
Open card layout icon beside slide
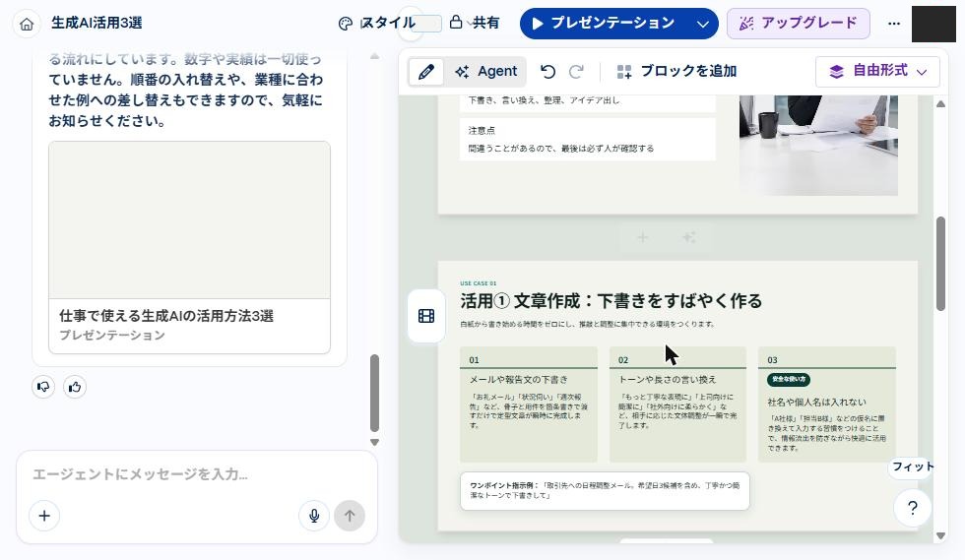pyautogui.click(x=425, y=316)
